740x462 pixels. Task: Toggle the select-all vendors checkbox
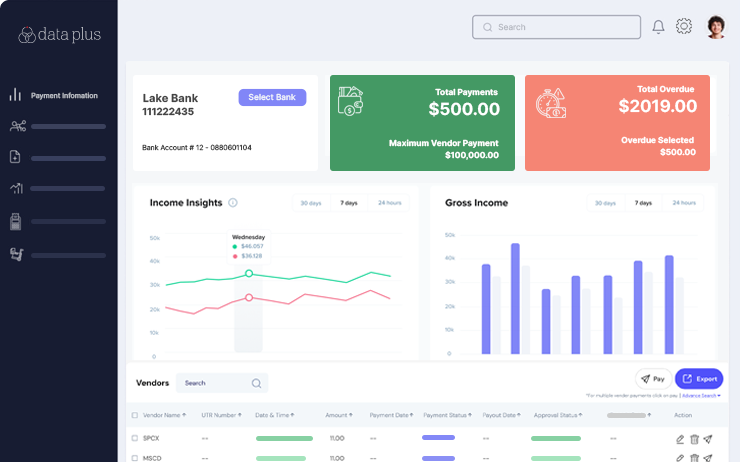point(135,415)
